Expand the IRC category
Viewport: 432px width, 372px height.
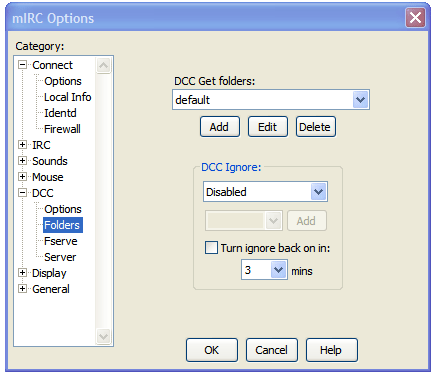click(22, 145)
